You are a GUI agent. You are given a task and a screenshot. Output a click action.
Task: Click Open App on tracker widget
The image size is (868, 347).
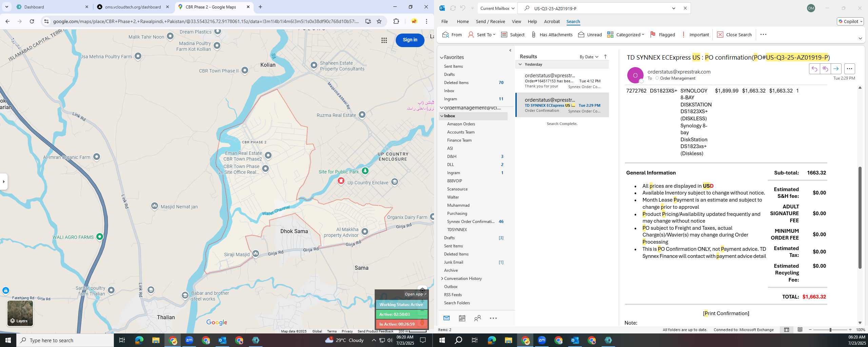click(x=415, y=294)
